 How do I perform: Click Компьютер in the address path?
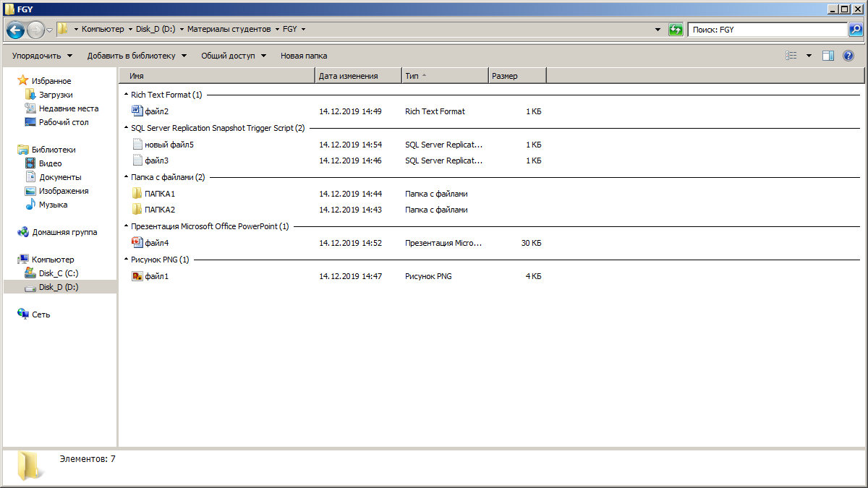(103, 30)
